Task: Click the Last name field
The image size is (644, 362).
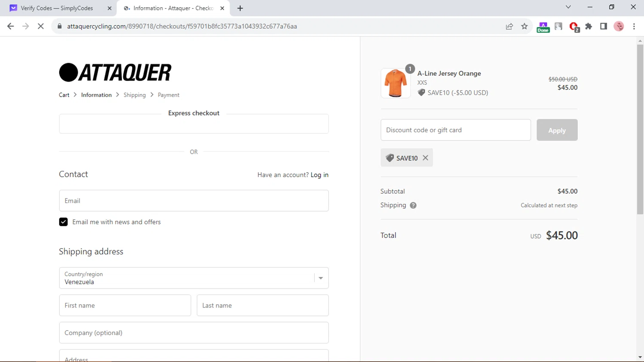Action: point(262,305)
